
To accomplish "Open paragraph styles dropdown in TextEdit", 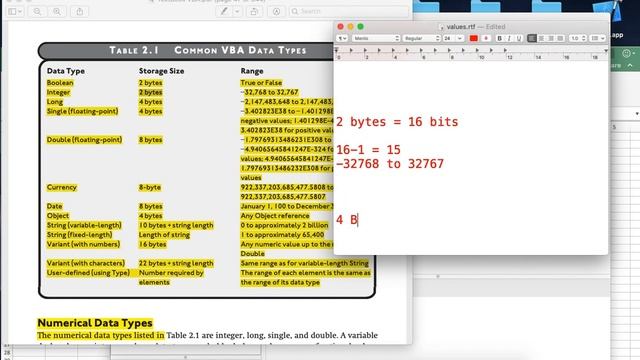I will point(342,38).
